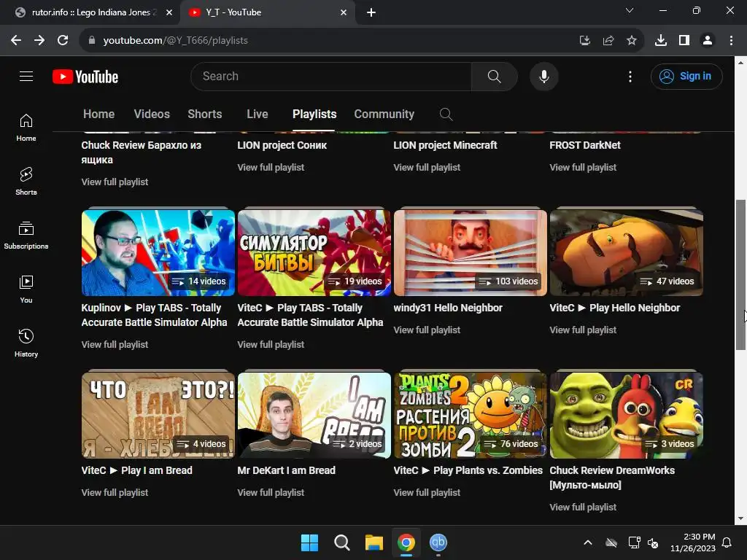747x560 pixels.
Task: View full playlist under Chuck Review Барахло
Action: 115,182
